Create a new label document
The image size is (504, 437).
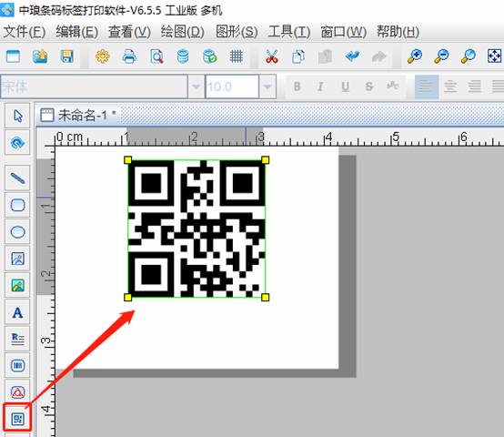tap(13, 56)
